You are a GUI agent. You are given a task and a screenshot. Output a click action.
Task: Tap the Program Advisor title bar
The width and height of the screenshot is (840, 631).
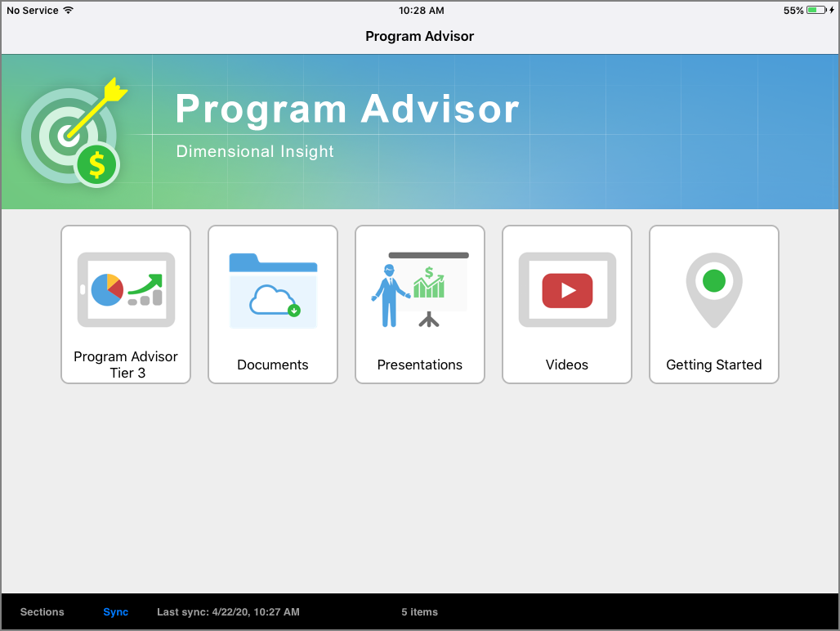(419, 36)
